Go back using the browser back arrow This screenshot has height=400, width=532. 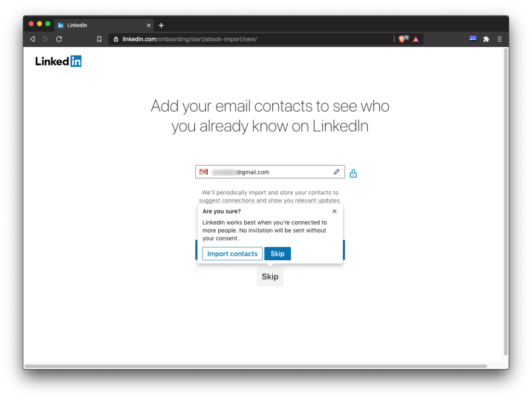coord(33,39)
